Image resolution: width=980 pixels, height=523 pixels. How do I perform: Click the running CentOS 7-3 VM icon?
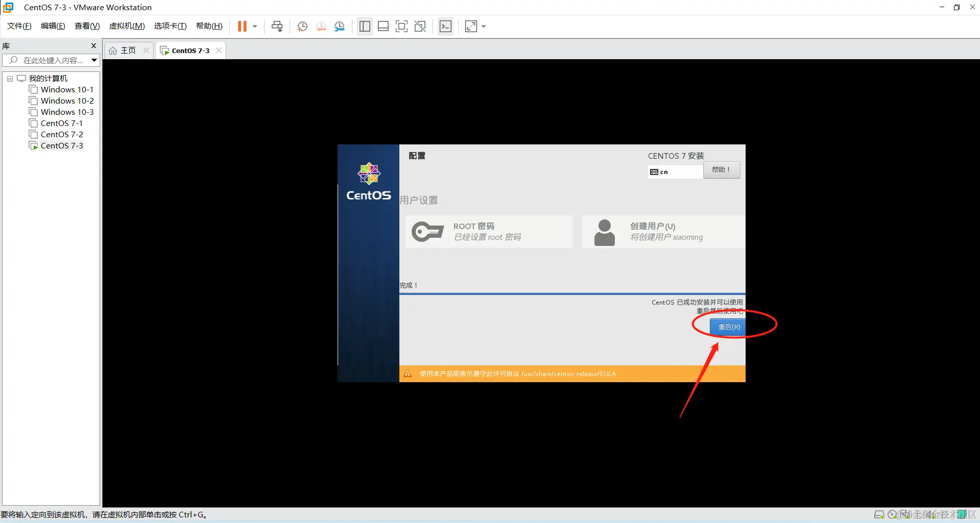pos(34,146)
